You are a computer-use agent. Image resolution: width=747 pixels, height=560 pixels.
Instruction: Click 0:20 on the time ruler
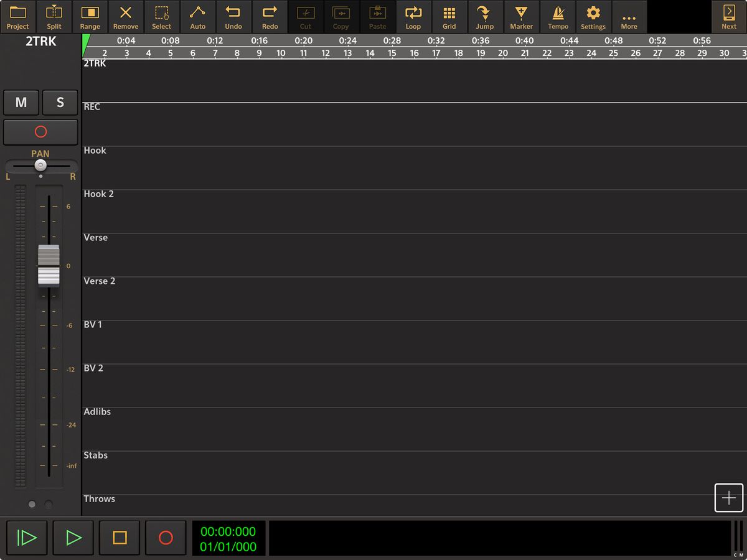tap(304, 40)
